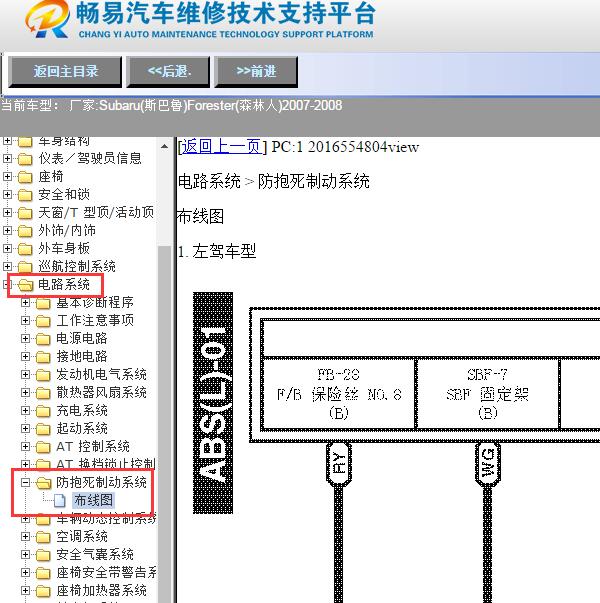Select the 工作注意事项 tree label
This screenshot has height=603, width=600.
click(x=95, y=320)
